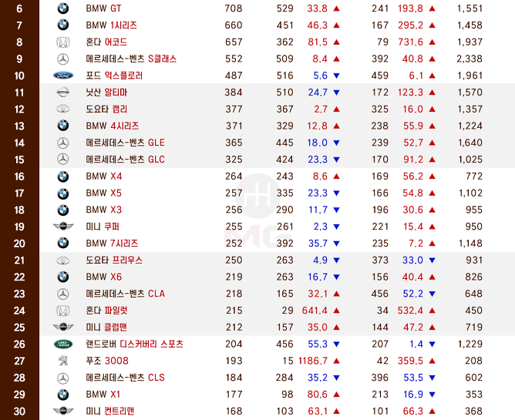
Task: Click the Ford logo beside 포드 익스플로러
Action: coord(63,76)
